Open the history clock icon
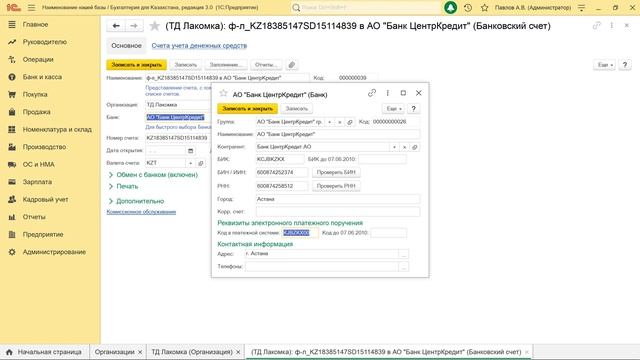This screenshot has width=640, height=360. [468, 7]
